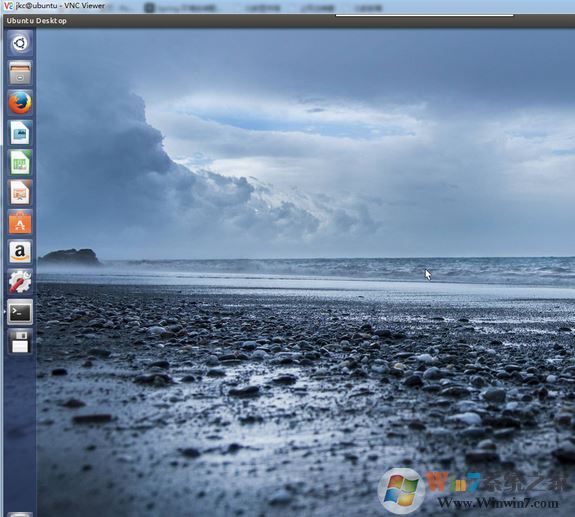
Task: Open LibreOffice Impress presentation app
Action: (20, 192)
